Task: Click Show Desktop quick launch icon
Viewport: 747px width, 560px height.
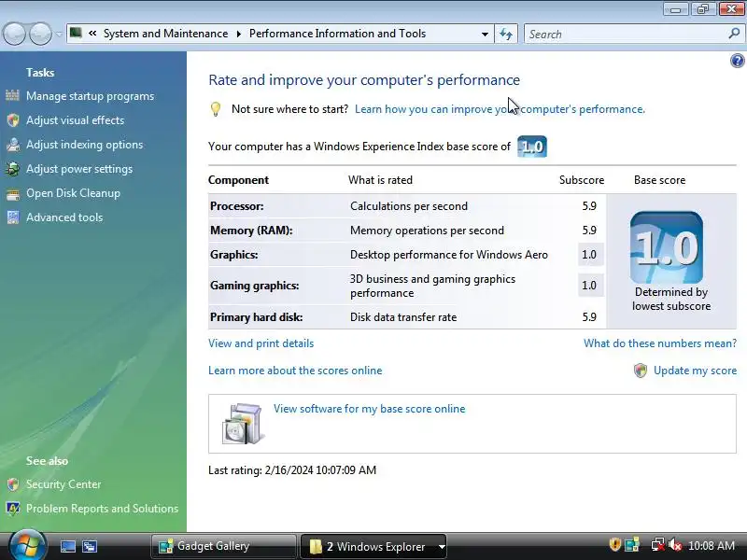Action: click(67, 546)
